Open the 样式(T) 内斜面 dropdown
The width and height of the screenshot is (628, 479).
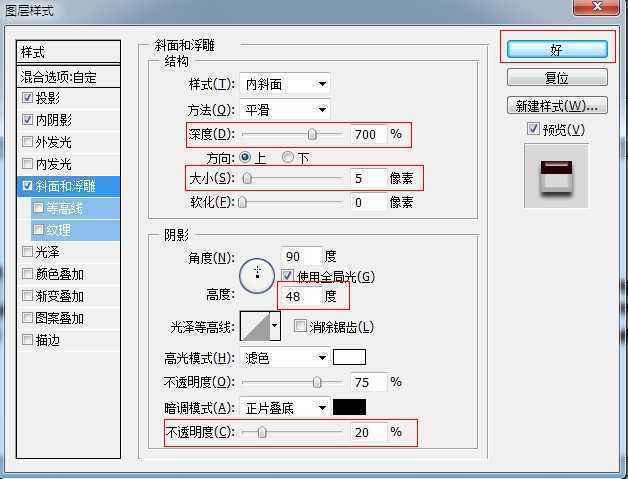(x=285, y=84)
